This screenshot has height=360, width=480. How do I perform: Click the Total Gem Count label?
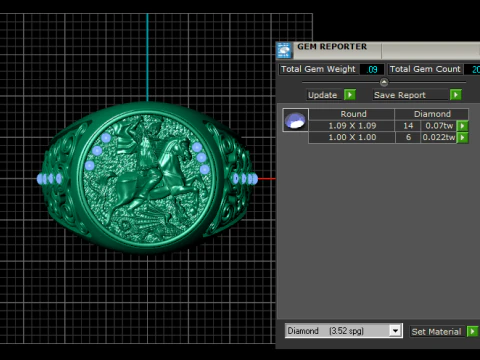pos(425,69)
